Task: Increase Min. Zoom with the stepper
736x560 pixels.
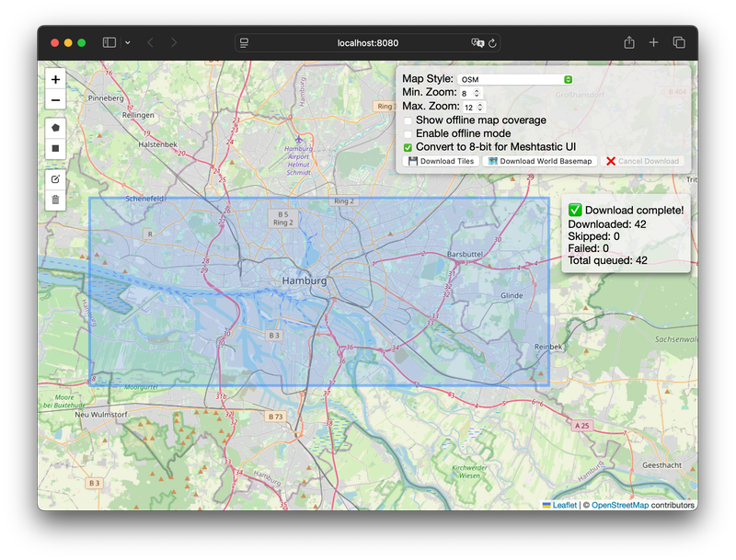Action: click(477, 90)
